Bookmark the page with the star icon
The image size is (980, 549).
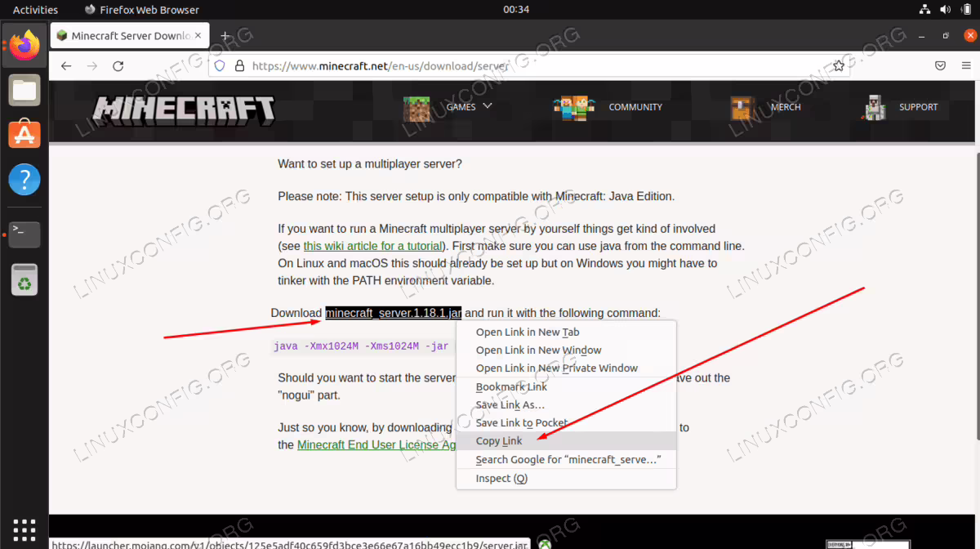point(839,66)
